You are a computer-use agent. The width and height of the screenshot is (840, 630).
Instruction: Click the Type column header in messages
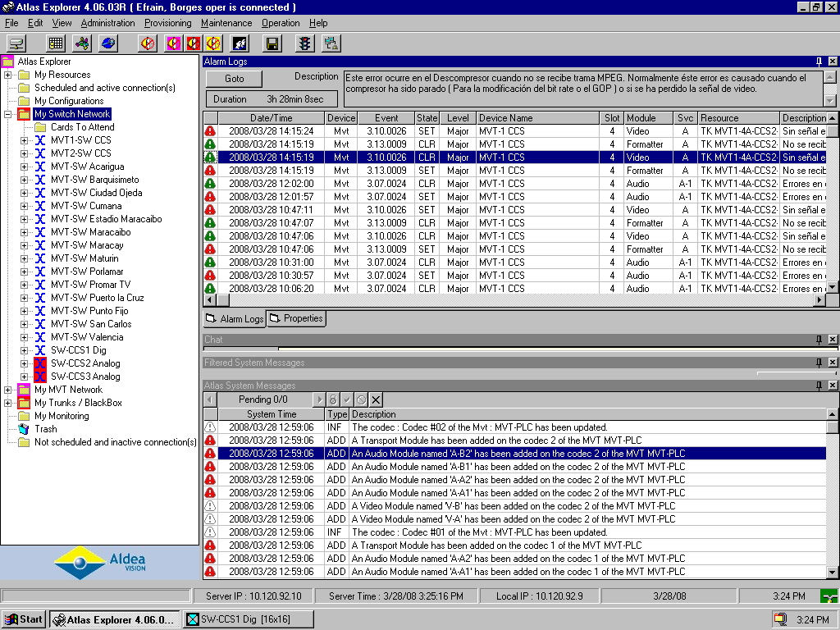point(337,414)
